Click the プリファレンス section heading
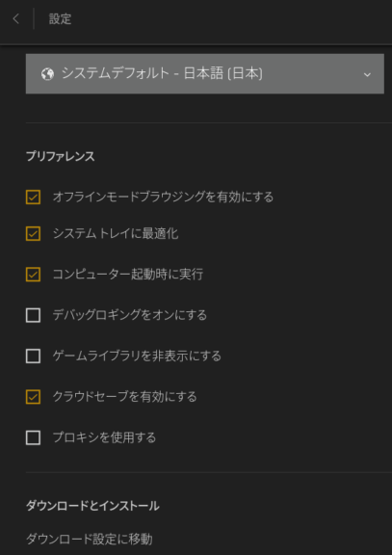This screenshot has height=555, width=392. tap(60, 156)
